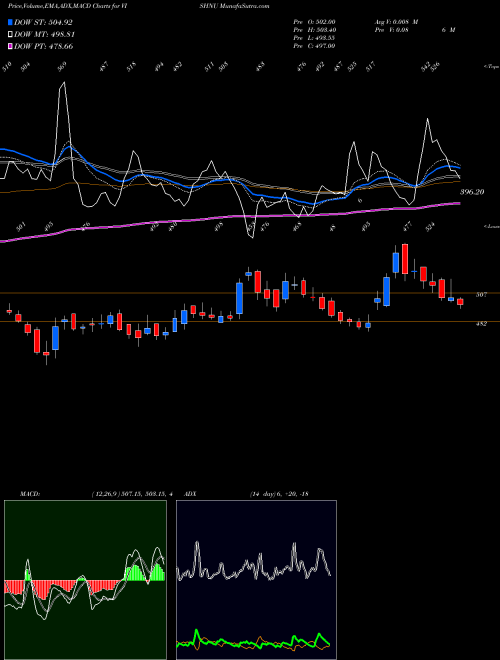Select the 'DOW MT: 498.81' legend label
The width and height of the screenshot is (500, 660).
(x=44, y=34)
